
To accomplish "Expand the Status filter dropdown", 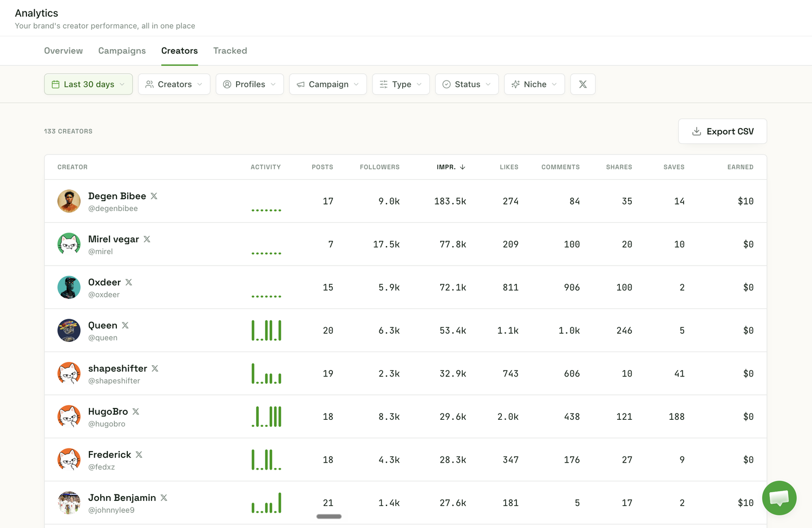I will [467, 84].
